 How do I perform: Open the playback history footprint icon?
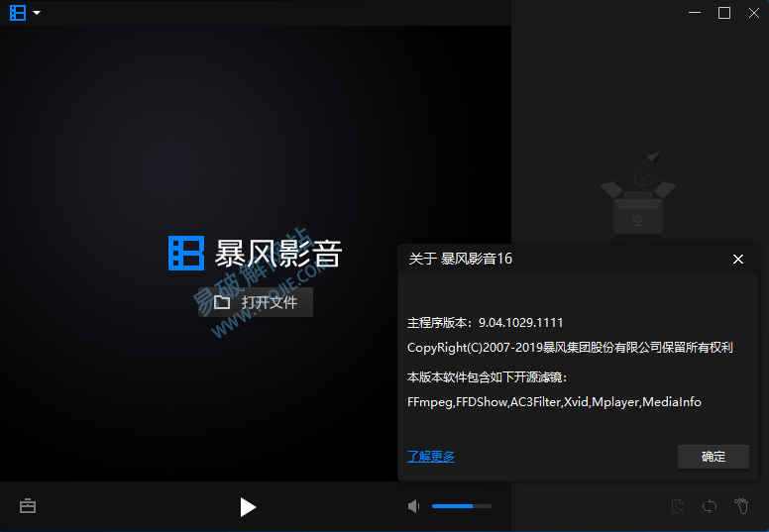pyautogui.click(x=741, y=506)
